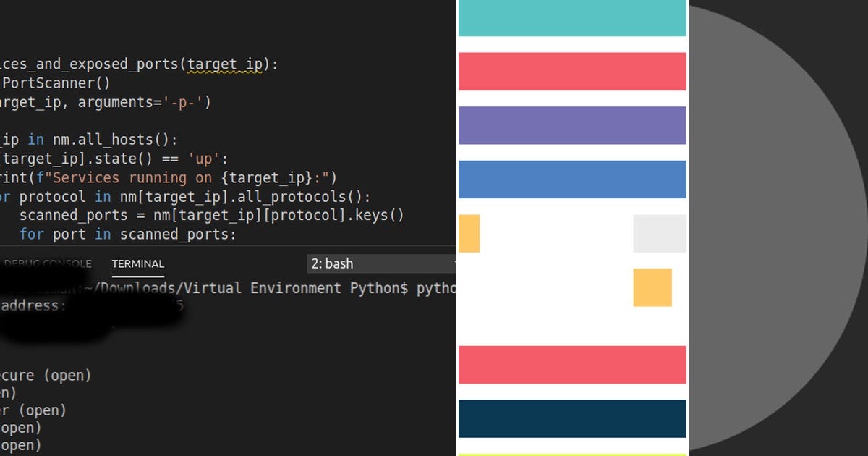Click the blue bar in the mockup panel
868x456 pixels.
572,179
